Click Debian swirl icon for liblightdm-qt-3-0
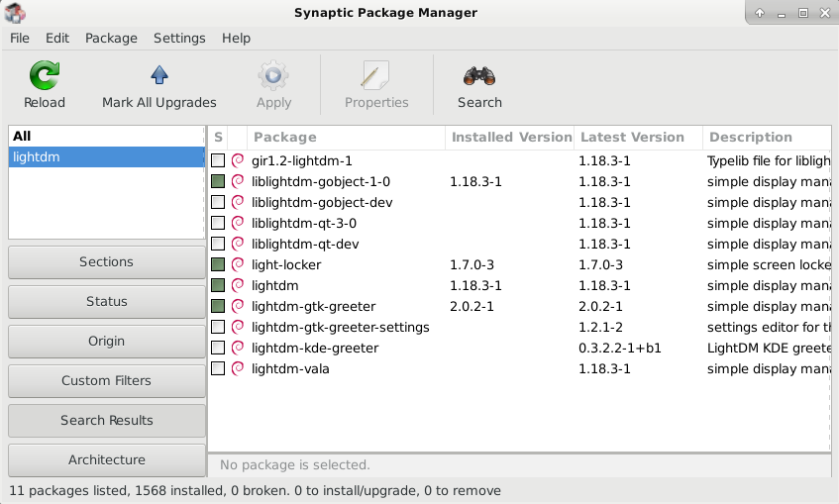Viewport: 839px width, 504px height. 238,223
